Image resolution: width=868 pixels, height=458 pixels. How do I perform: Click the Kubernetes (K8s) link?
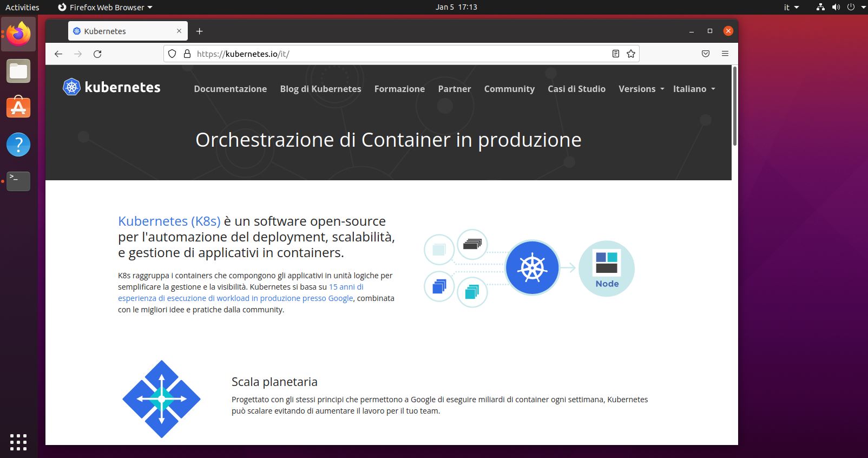click(x=169, y=221)
